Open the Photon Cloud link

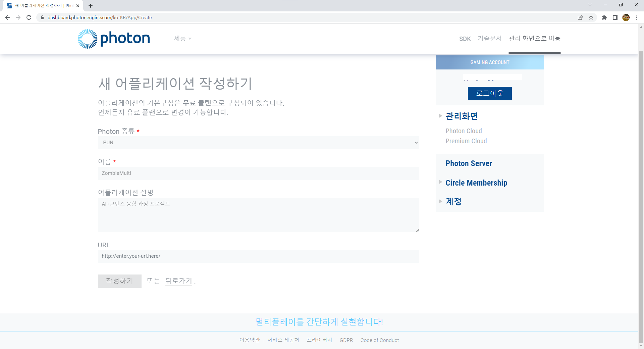(464, 131)
